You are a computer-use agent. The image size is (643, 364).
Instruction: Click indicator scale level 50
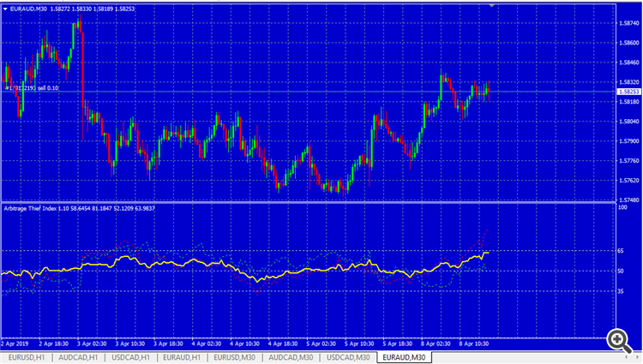tap(621, 271)
